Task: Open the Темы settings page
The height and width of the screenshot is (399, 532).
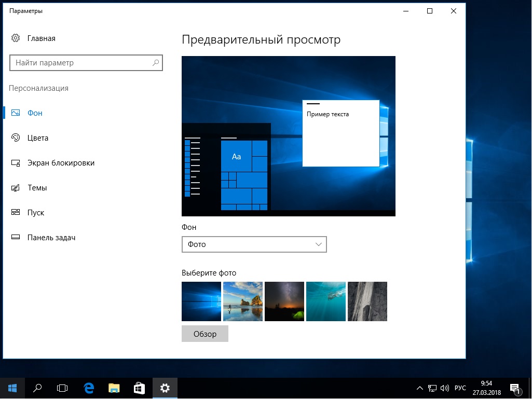Action: 37,188
